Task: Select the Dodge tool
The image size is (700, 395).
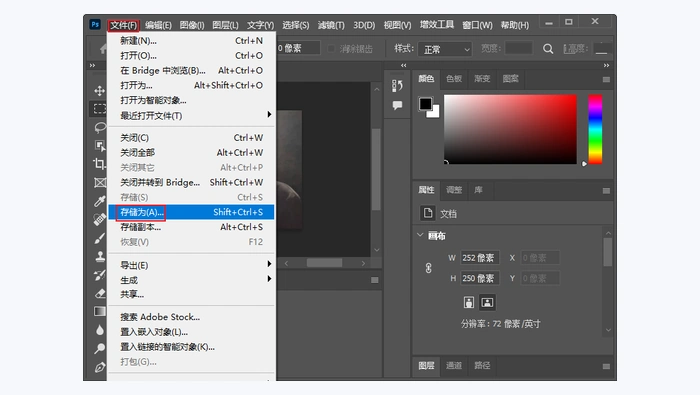Action: (x=100, y=349)
